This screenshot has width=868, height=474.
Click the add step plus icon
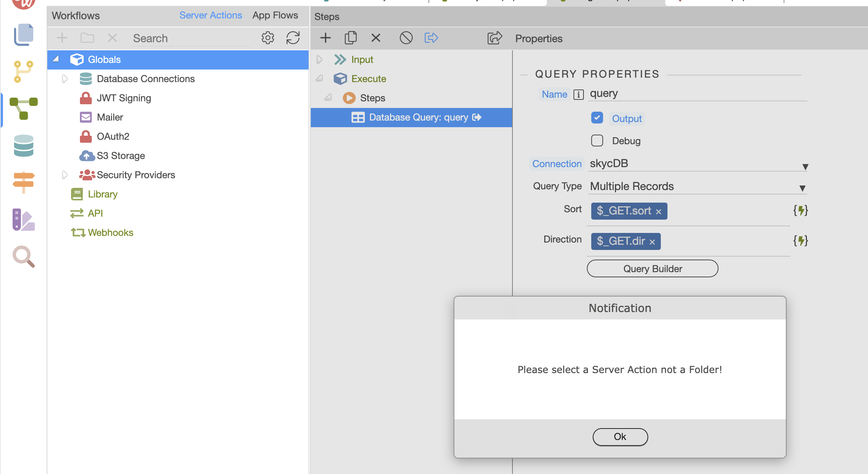[325, 38]
